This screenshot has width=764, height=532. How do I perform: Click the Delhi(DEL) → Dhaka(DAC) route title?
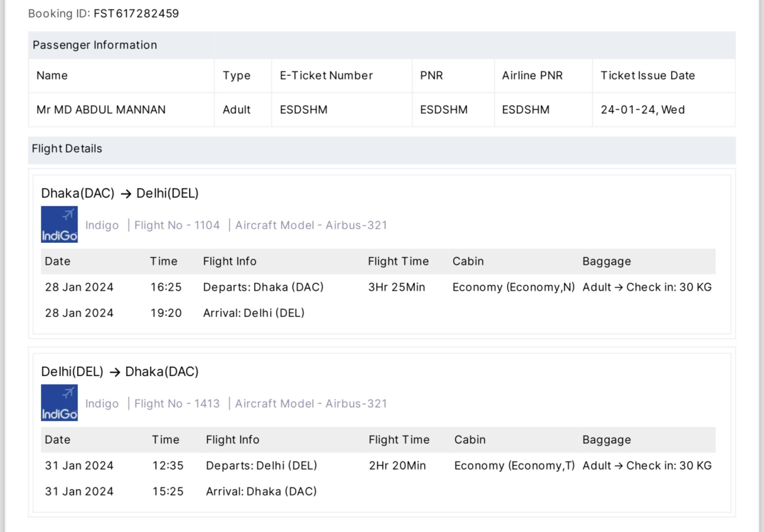(x=120, y=371)
